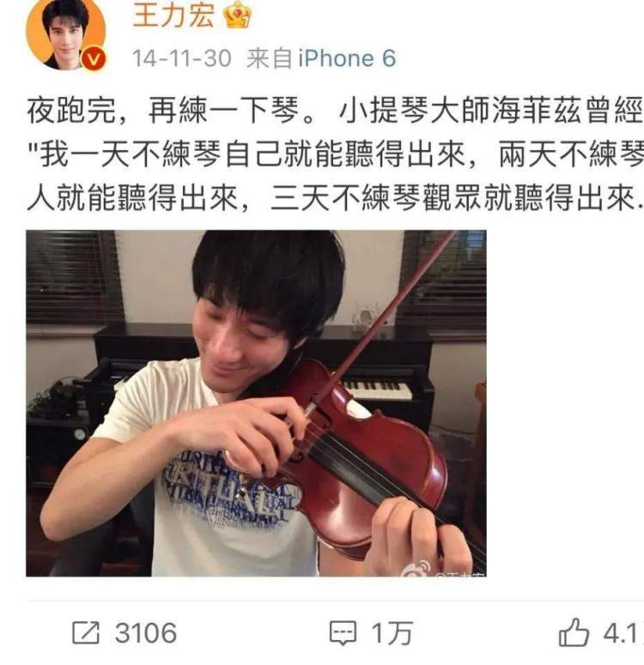
Task: Tap the thumbs-up like icon
Action: pyautogui.click(x=574, y=632)
